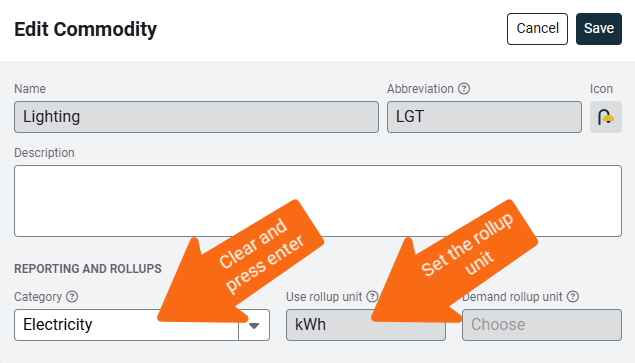This screenshot has height=363, width=635.
Task: Click the Category help question icon
Action: (x=72, y=297)
